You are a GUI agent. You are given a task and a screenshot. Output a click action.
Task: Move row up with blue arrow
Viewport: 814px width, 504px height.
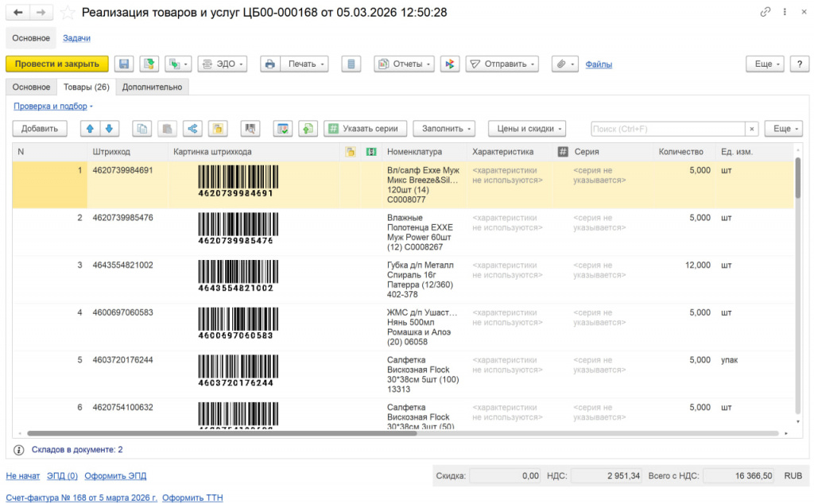click(x=90, y=129)
